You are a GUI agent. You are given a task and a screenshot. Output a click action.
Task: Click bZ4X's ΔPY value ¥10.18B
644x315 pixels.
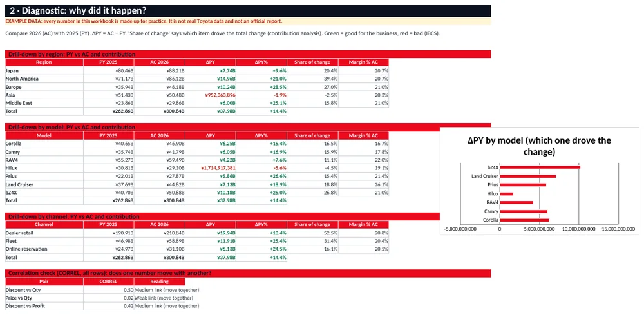(x=211, y=192)
